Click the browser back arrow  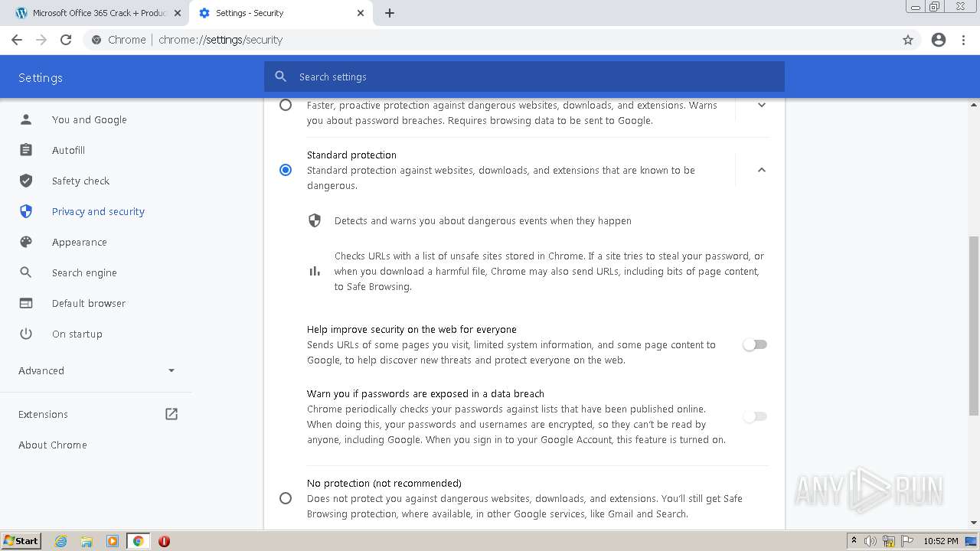[x=17, y=40]
